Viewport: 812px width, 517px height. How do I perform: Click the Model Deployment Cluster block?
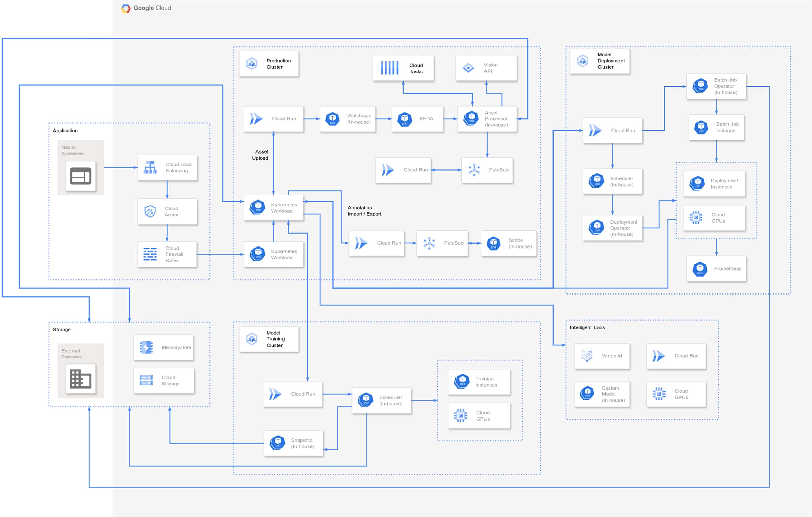[x=600, y=61]
